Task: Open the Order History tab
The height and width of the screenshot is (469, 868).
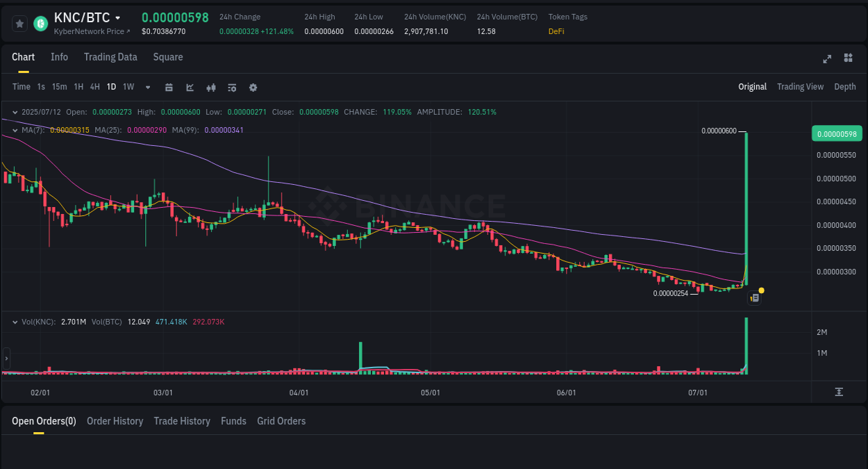Action: click(x=115, y=421)
